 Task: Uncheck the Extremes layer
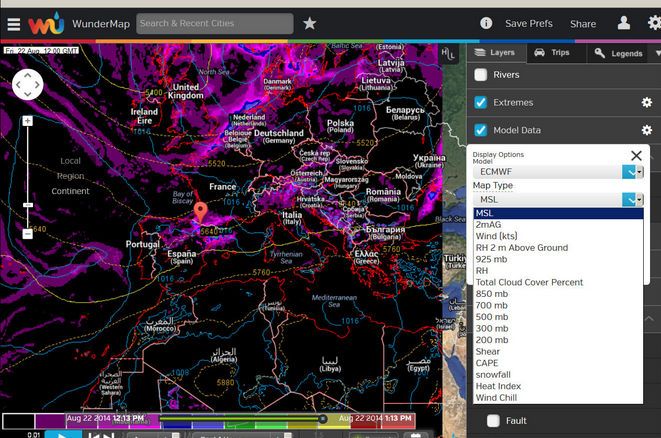tap(481, 102)
